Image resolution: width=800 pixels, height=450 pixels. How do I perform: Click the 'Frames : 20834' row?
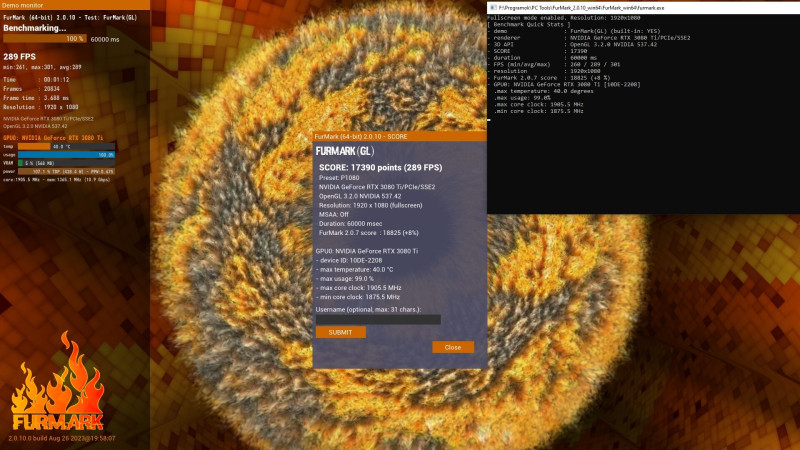point(31,89)
